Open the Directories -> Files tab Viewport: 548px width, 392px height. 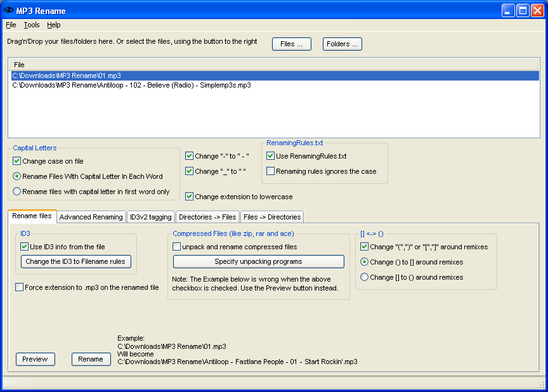[x=207, y=217]
